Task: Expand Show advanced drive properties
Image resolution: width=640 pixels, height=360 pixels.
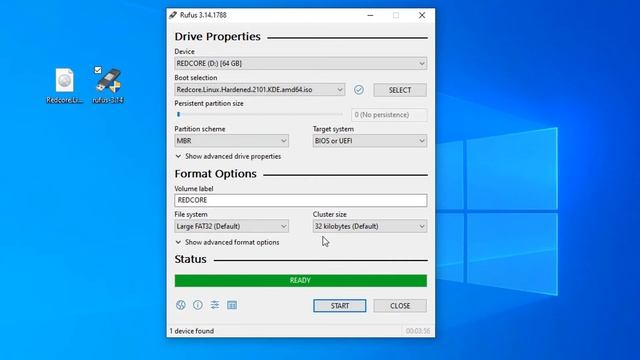Action: [228, 156]
